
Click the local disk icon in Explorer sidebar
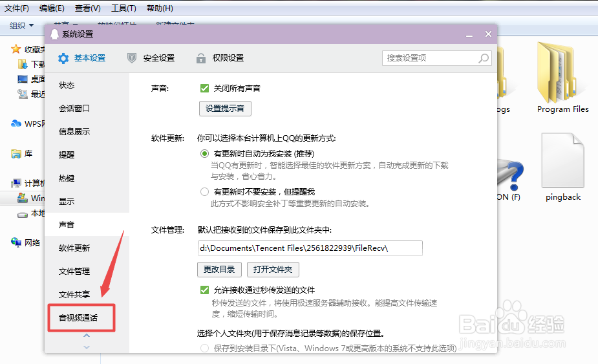[23, 214]
